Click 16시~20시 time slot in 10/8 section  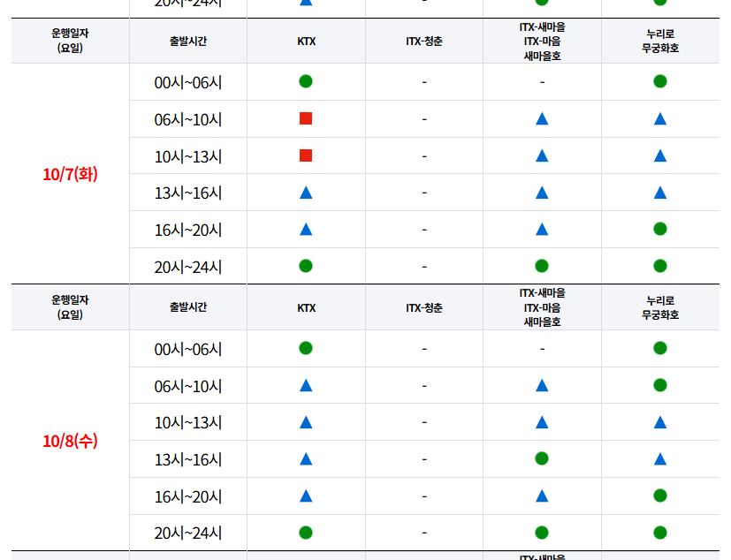point(188,497)
